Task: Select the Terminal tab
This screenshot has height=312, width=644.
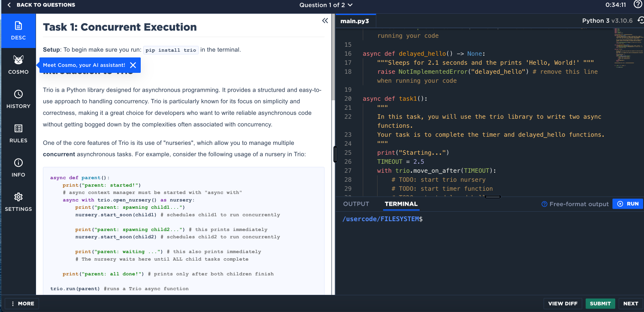Action: click(401, 204)
